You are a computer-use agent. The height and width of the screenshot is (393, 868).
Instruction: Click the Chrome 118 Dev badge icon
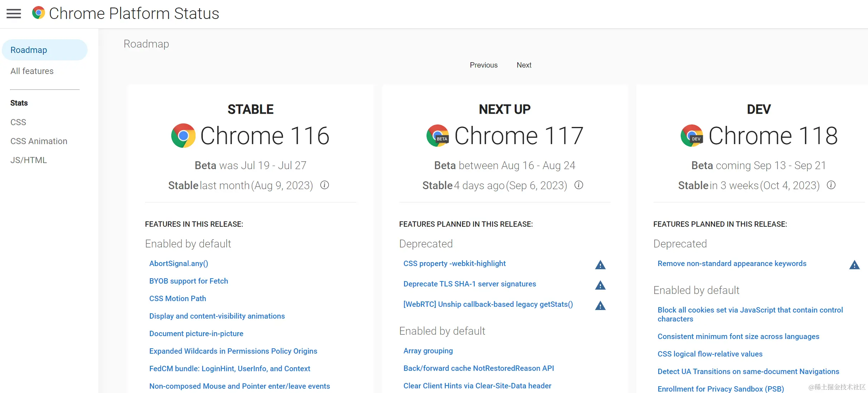point(692,136)
